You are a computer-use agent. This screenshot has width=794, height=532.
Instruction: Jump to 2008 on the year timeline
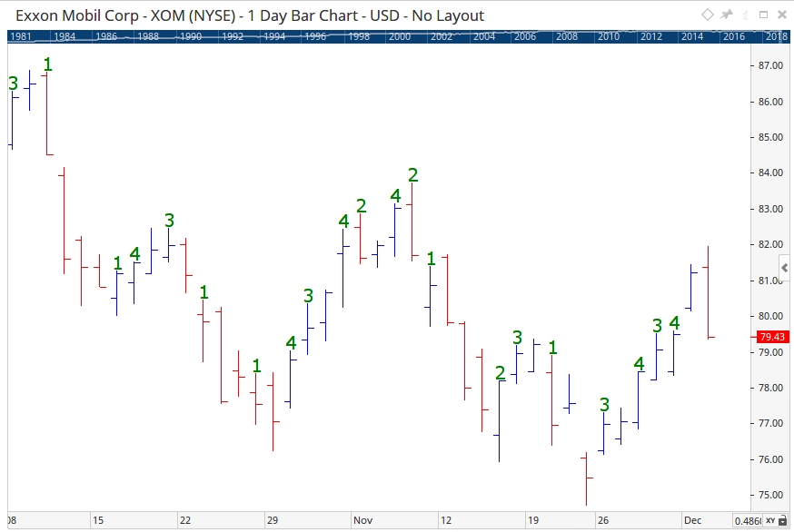567,36
